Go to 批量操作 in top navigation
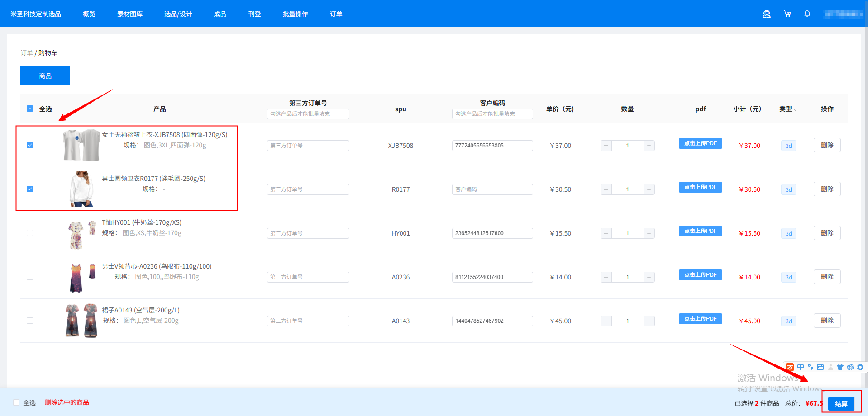The image size is (868, 416). (x=295, y=14)
